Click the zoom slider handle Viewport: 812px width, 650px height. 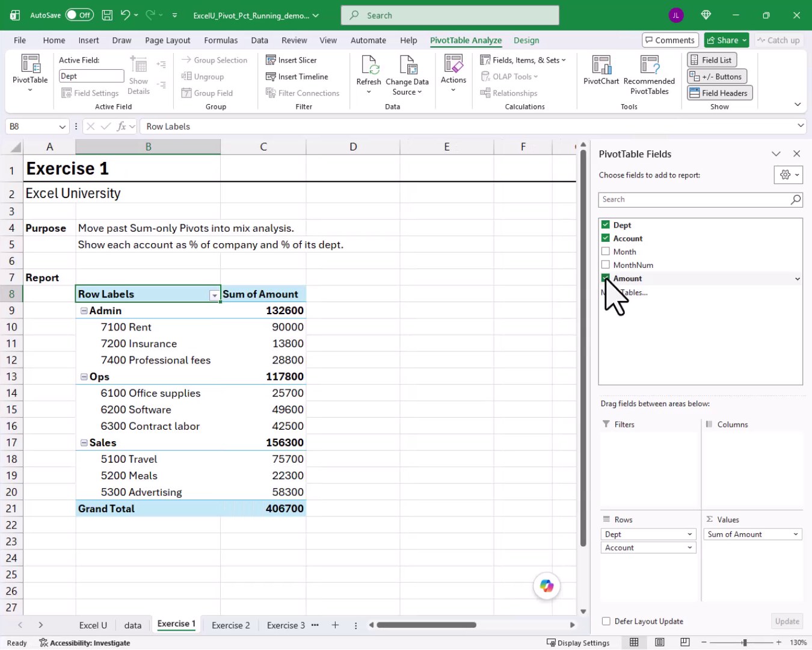(745, 643)
